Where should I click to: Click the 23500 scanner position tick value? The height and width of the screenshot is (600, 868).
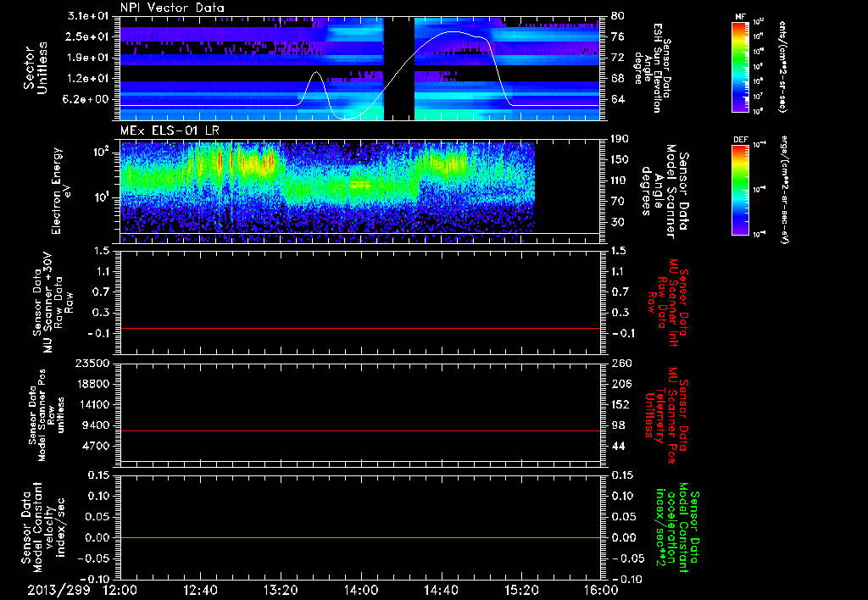(92, 363)
